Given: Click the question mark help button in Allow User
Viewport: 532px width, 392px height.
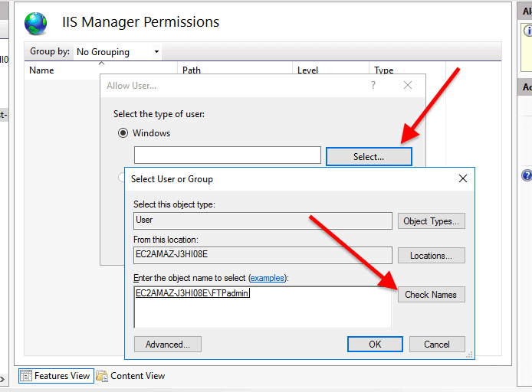Looking at the screenshot, I should click(373, 86).
